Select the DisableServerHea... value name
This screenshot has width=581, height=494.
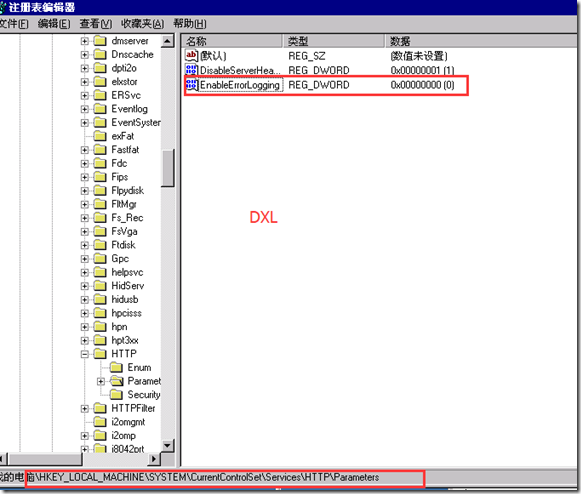coord(240,70)
